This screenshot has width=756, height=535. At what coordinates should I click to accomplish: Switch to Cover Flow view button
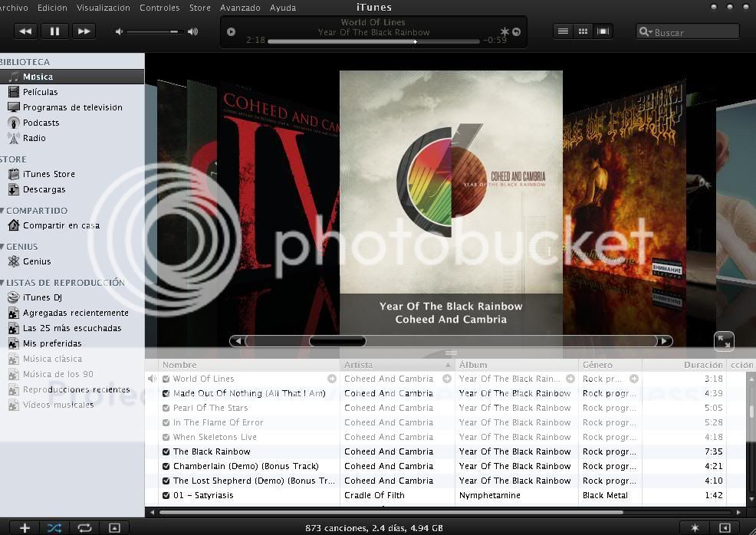(x=603, y=31)
